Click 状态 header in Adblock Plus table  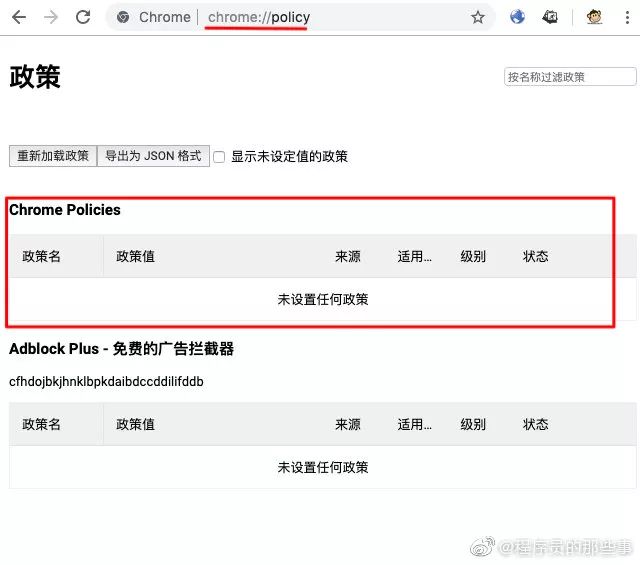(536, 424)
